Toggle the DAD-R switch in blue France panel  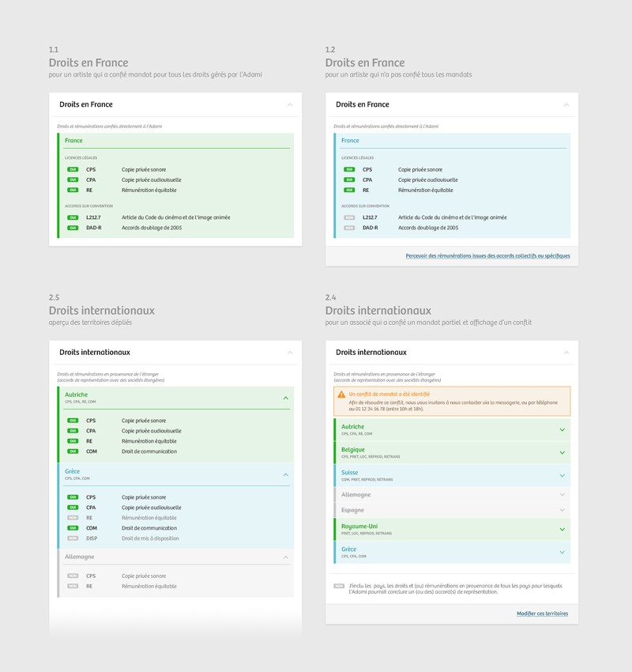349,228
